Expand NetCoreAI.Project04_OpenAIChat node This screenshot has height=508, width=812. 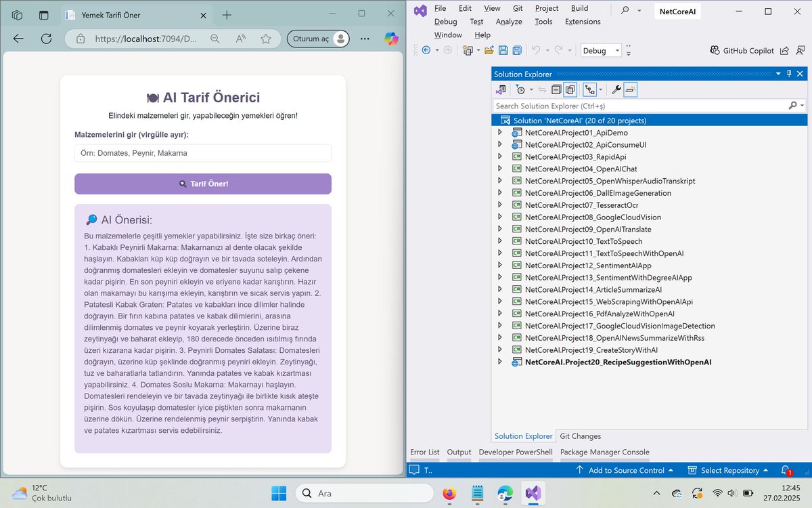499,169
